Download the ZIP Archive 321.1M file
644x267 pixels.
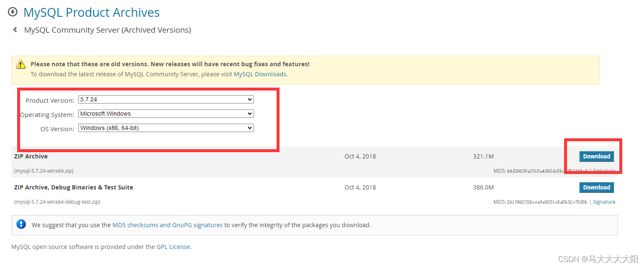pos(596,156)
